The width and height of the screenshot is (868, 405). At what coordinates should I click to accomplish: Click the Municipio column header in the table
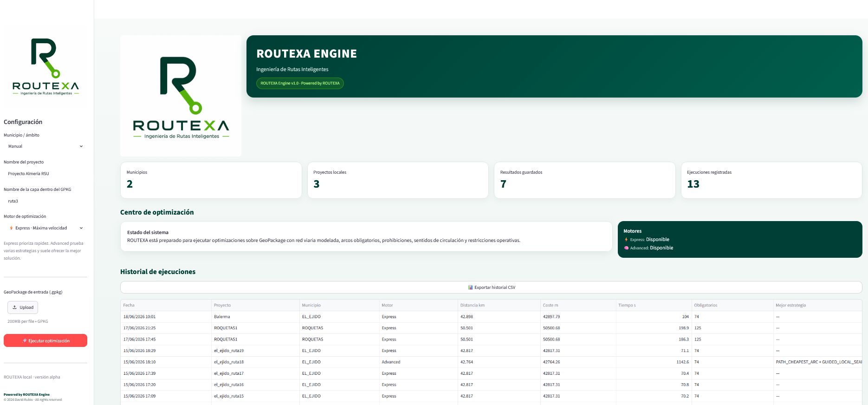pos(339,305)
